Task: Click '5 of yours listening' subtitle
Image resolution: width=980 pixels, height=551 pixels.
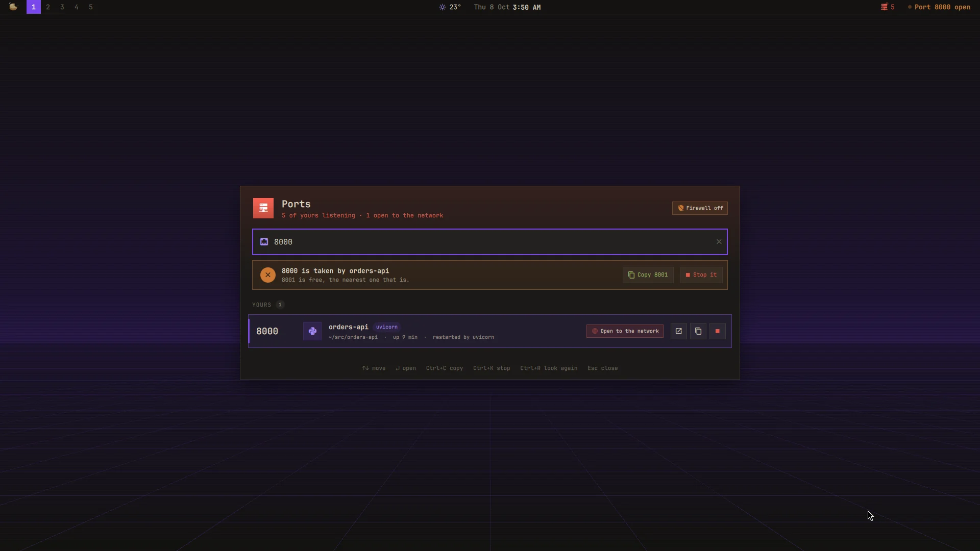Action: click(x=318, y=216)
